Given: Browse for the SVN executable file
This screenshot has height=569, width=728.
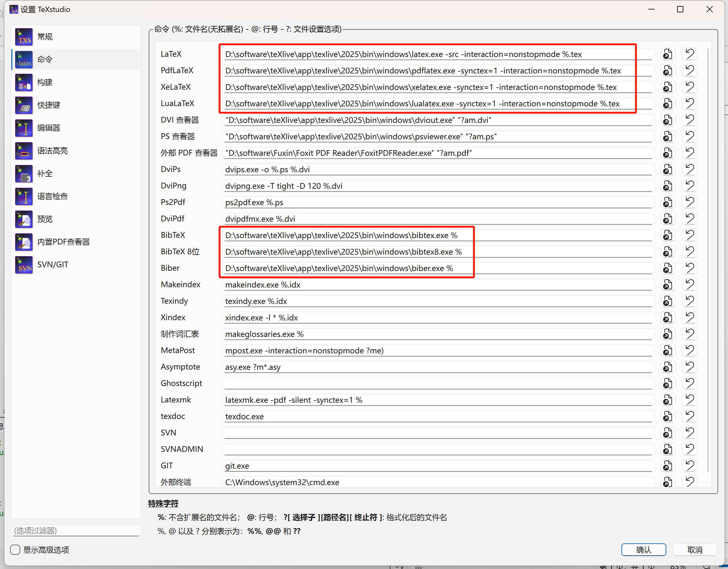Looking at the screenshot, I should tap(668, 433).
